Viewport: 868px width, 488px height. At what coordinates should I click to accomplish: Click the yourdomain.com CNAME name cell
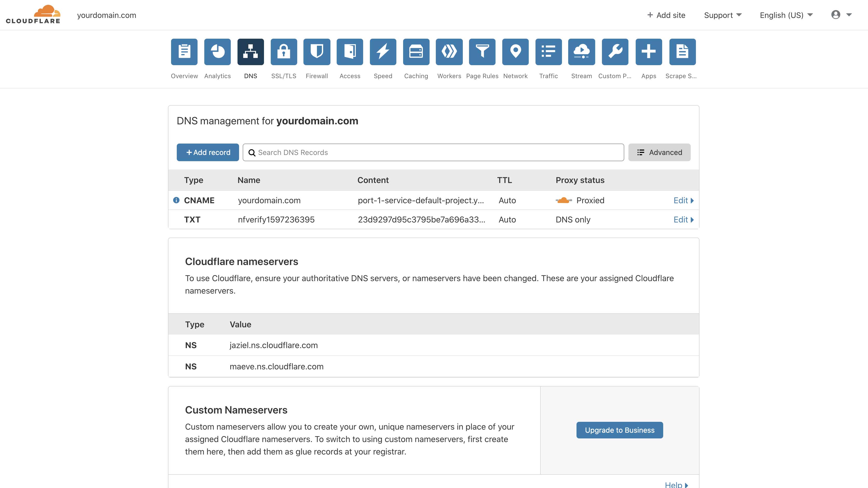pyautogui.click(x=269, y=201)
